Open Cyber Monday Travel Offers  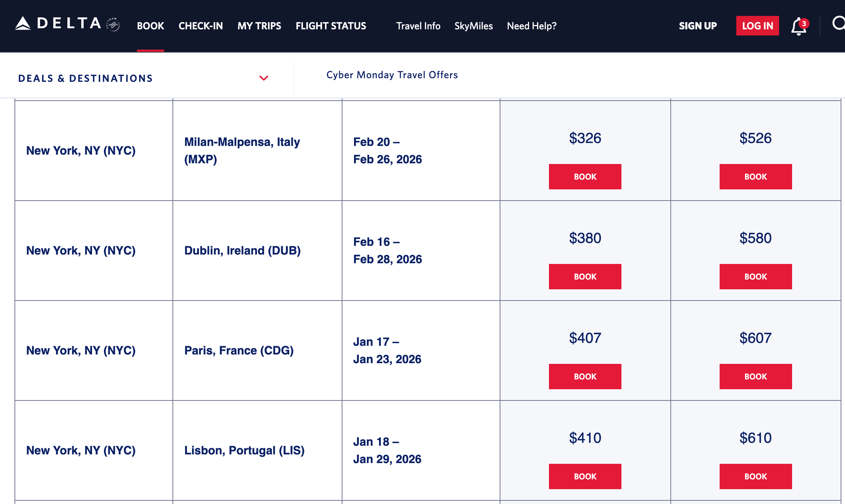tap(392, 75)
